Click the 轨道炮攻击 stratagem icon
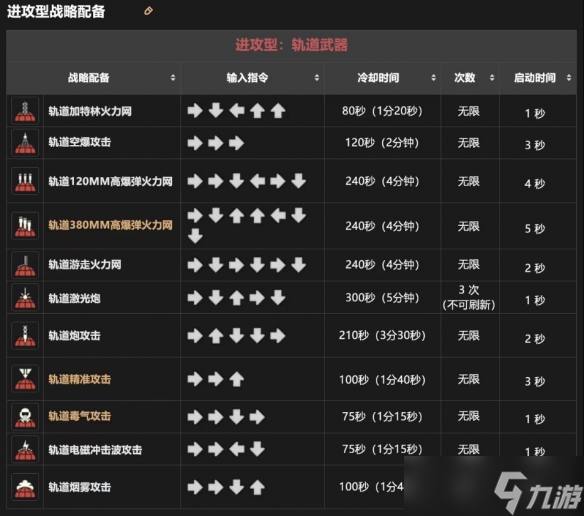Image resolution: width=584 pixels, height=516 pixels. (25, 335)
